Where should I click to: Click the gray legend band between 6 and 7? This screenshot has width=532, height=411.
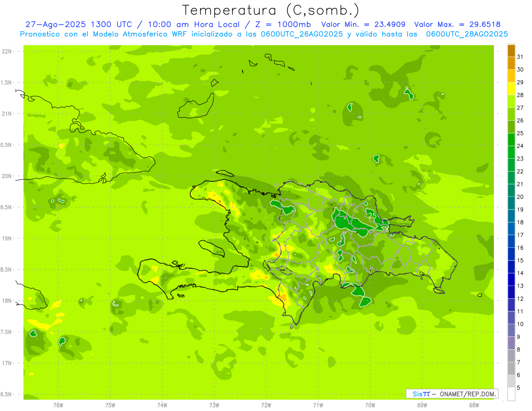(512, 369)
